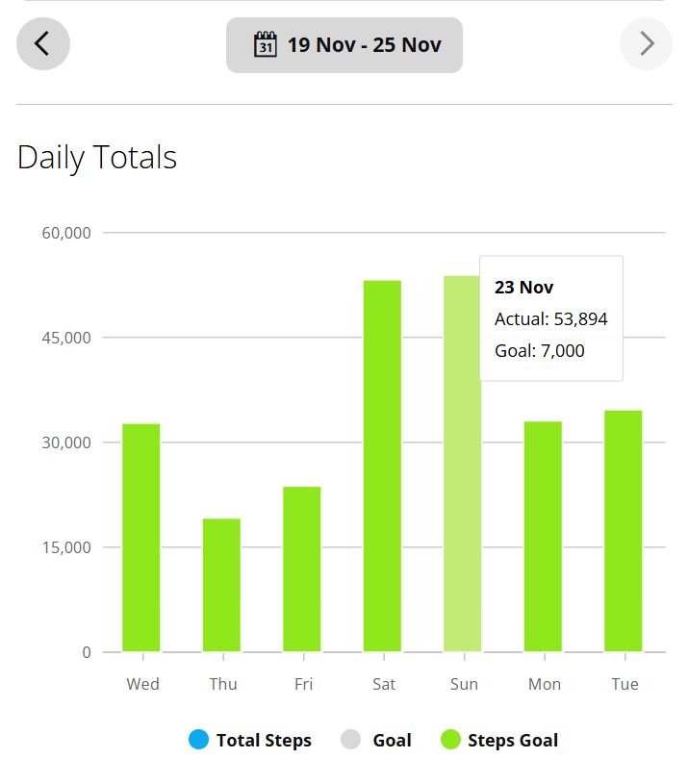Click the gray Goal legend dot

351,740
